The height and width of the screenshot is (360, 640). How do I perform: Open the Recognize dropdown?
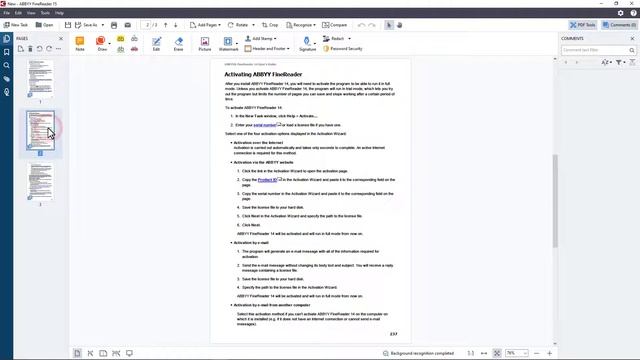point(301,25)
